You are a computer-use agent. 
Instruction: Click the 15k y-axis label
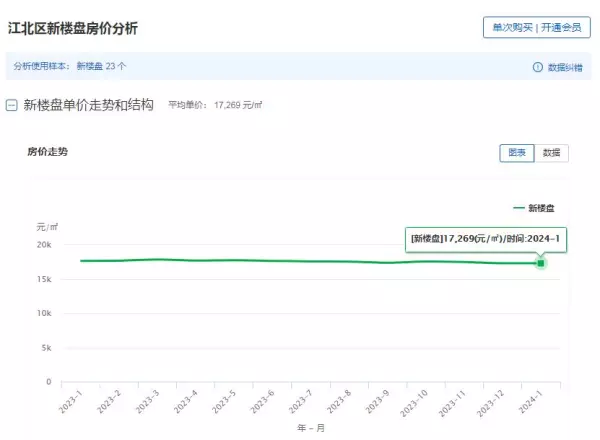point(44,279)
